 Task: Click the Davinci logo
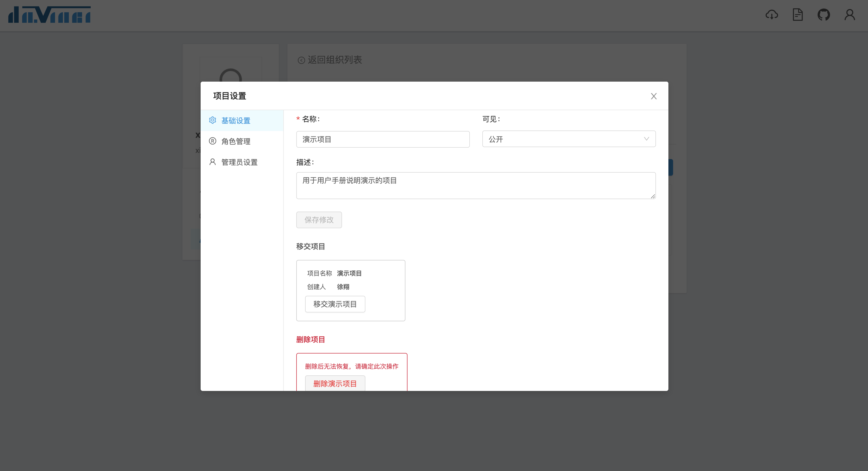(50, 15)
